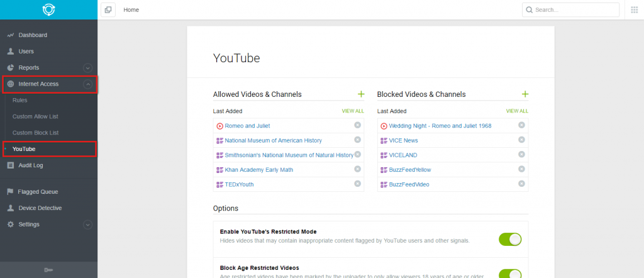Open Wedding Night - Romeo and Juliet 1968

(x=440, y=126)
